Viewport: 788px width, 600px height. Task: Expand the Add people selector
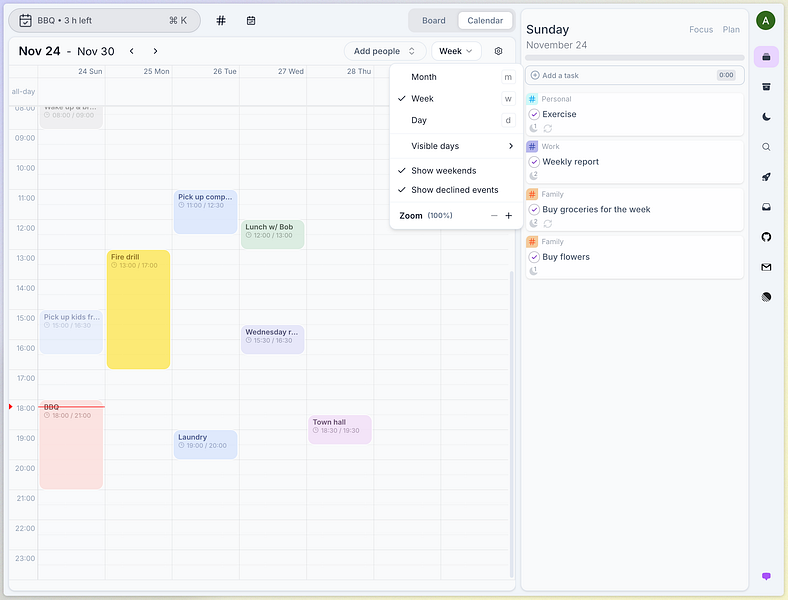click(384, 51)
